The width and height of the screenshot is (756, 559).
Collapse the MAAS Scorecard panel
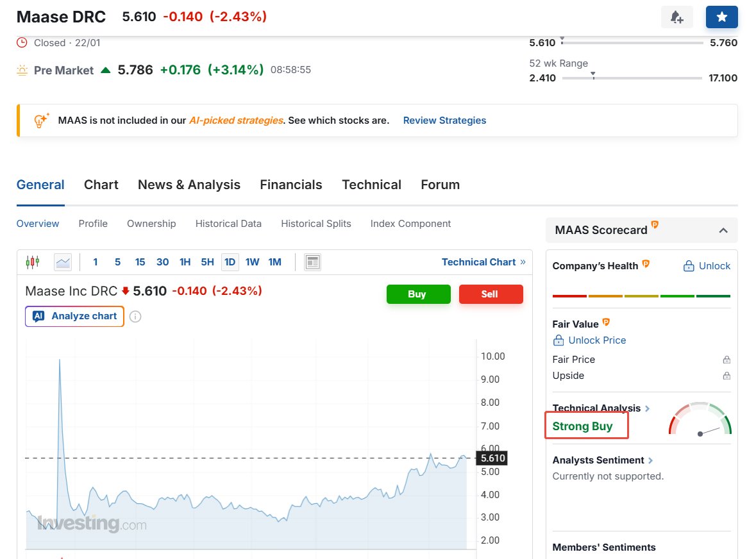(723, 230)
